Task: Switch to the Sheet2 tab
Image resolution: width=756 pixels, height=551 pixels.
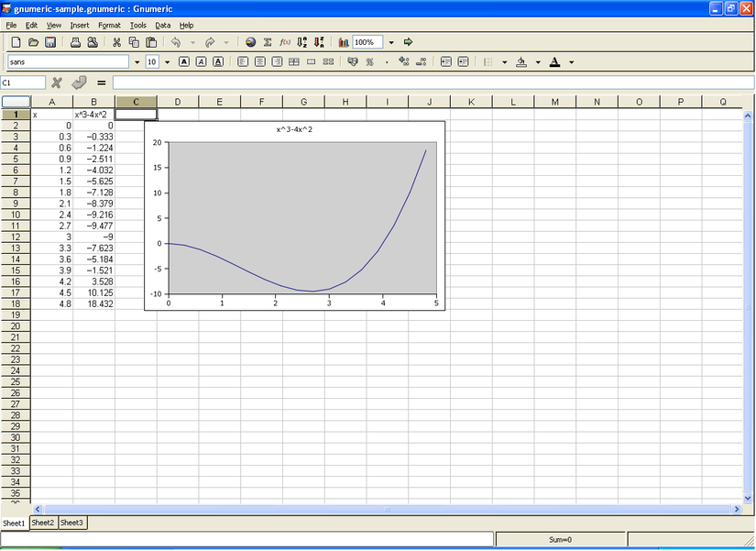Action: 42,523
